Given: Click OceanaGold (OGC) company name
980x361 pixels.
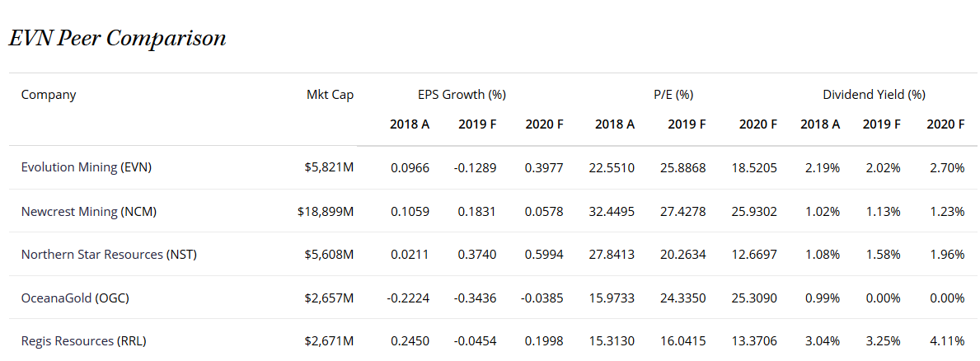Looking at the screenshot, I should point(75,298).
